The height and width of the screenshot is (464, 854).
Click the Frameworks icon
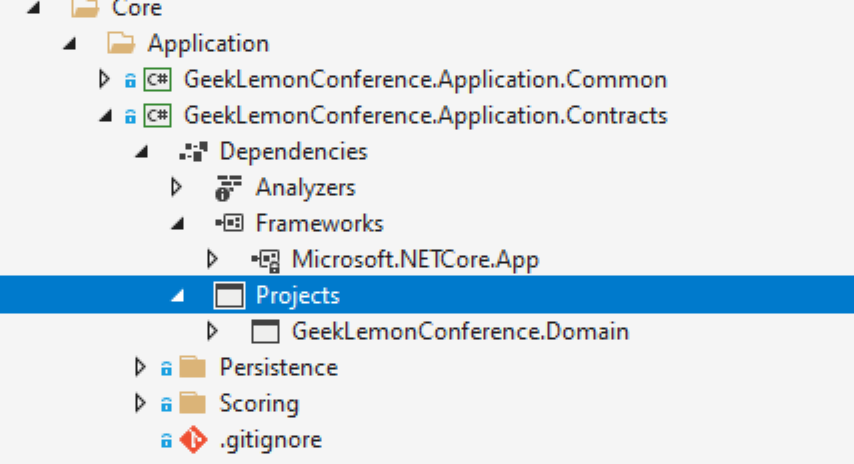point(229,223)
